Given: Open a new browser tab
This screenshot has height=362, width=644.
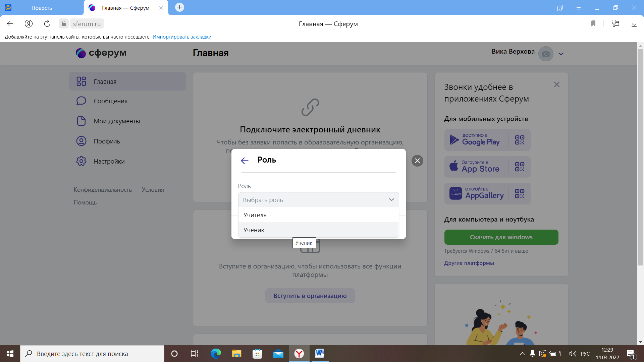Looking at the screenshot, I should point(179,7).
